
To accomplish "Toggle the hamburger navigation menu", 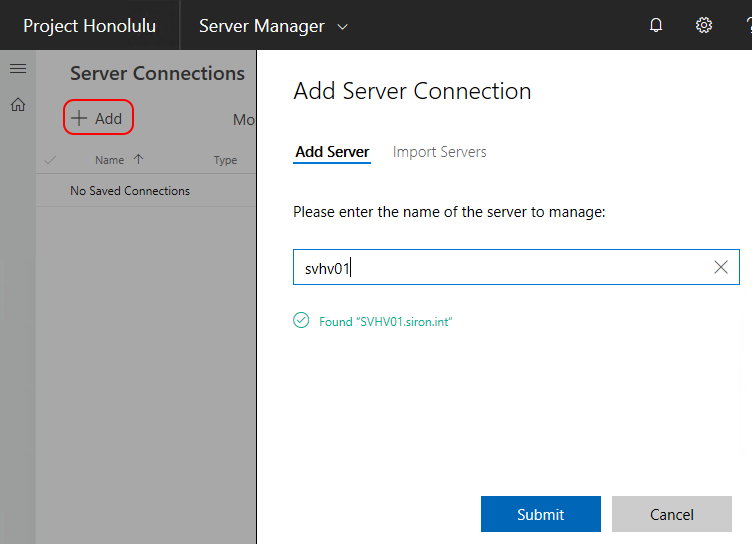I will [x=18, y=69].
